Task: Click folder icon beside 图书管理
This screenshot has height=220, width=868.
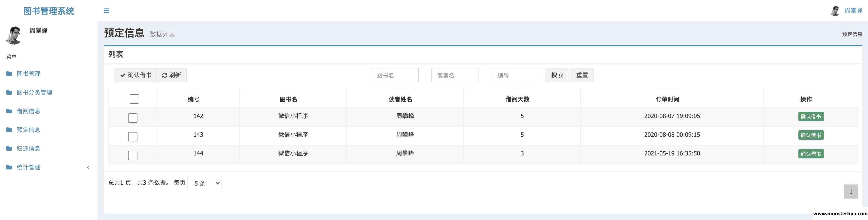Action: [9, 73]
